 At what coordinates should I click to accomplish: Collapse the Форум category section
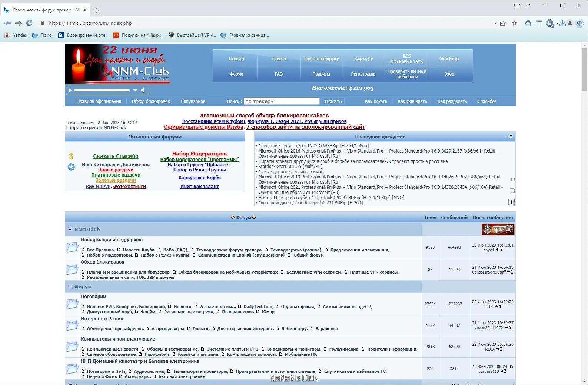point(70,287)
